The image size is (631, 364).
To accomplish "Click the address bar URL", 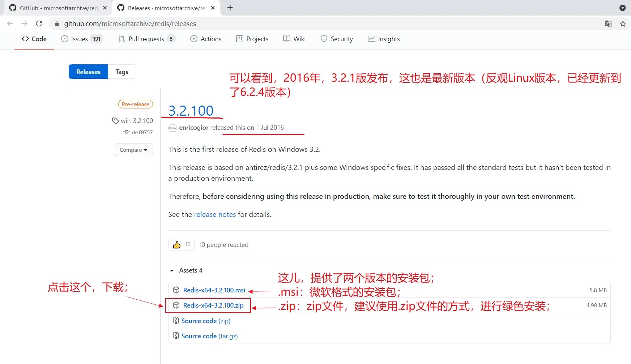I will [130, 24].
